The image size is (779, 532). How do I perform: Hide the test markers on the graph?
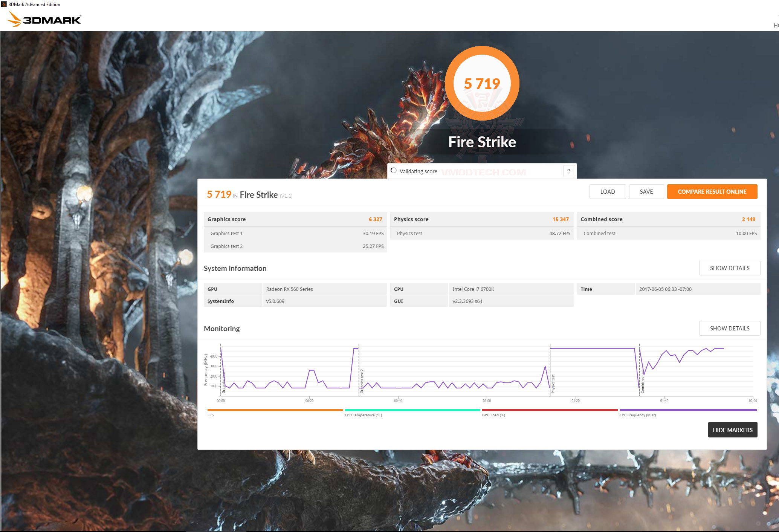pyautogui.click(x=732, y=430)
